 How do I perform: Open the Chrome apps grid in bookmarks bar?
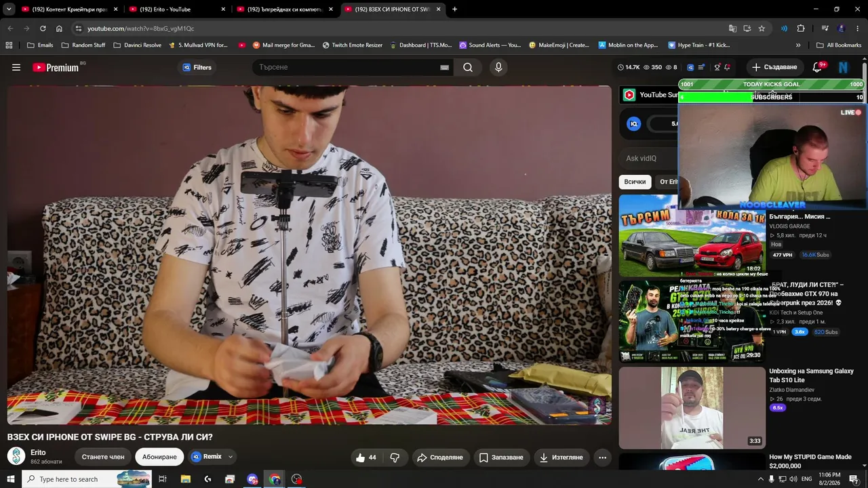[x=9, y=45]
